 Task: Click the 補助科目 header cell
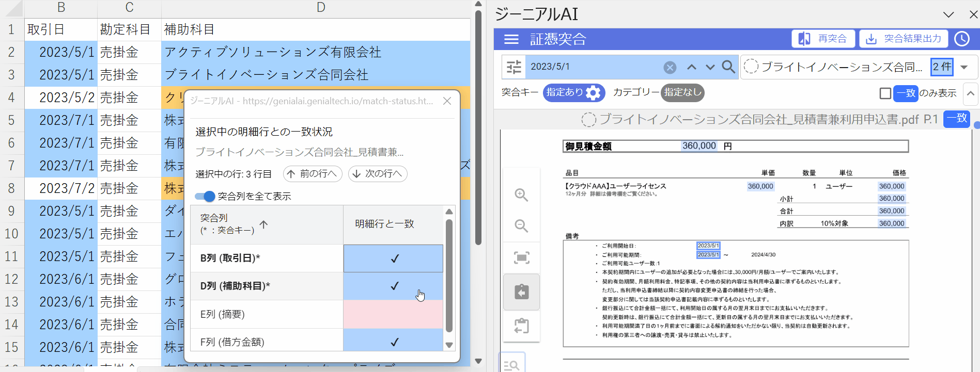coord(316,29)
